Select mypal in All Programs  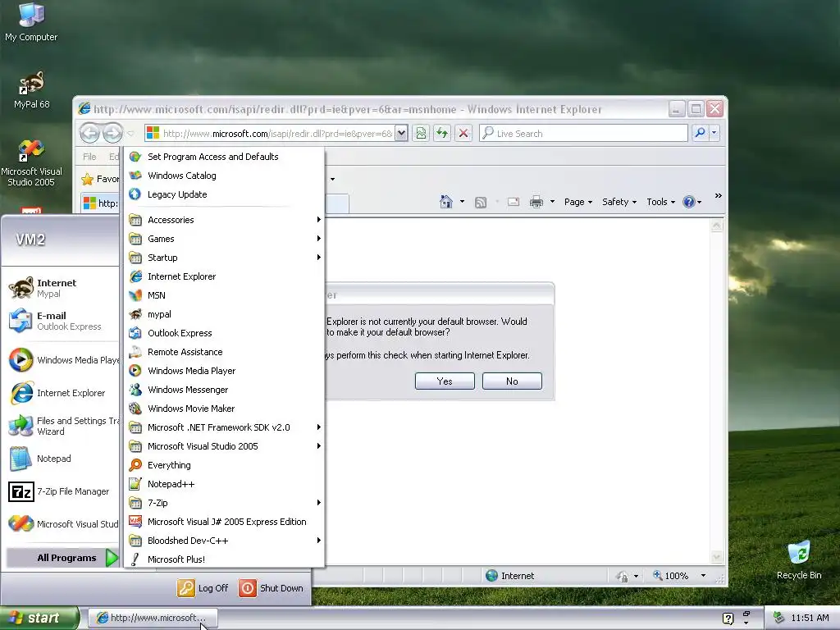225,314
